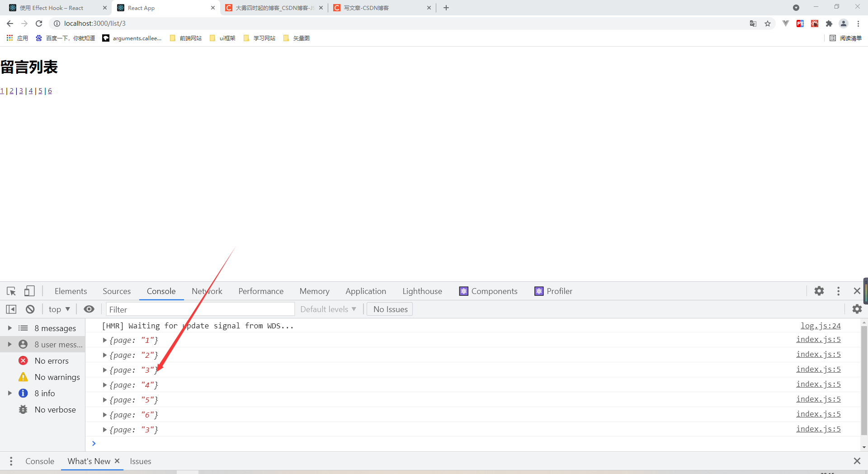Switch to the Performance tab
This screenshot has width=868, height=474.
click(x=261, y=291)
